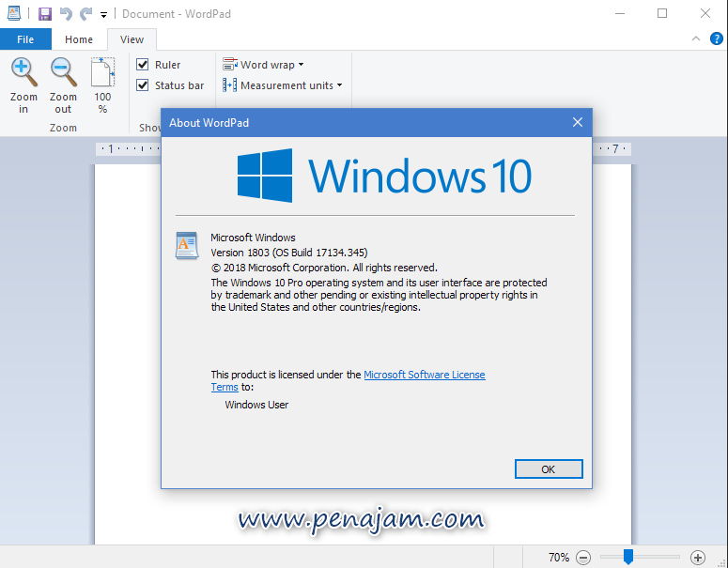
Task: Click the plus zoom button in the status bar
Action: pyautogui.click(x=698, y=558)
